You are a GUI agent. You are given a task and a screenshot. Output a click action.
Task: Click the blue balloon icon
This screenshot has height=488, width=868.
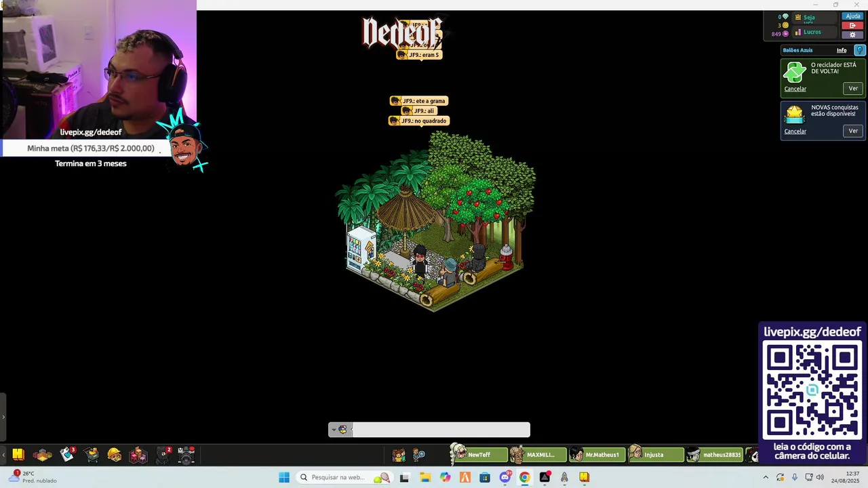click(859, 50)
